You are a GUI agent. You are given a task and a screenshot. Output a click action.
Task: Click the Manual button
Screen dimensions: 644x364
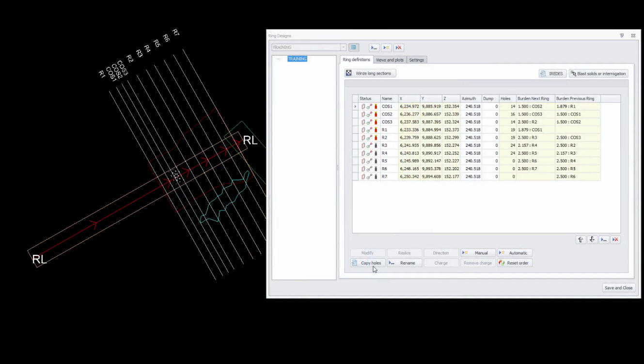click(x=478, y=253)
